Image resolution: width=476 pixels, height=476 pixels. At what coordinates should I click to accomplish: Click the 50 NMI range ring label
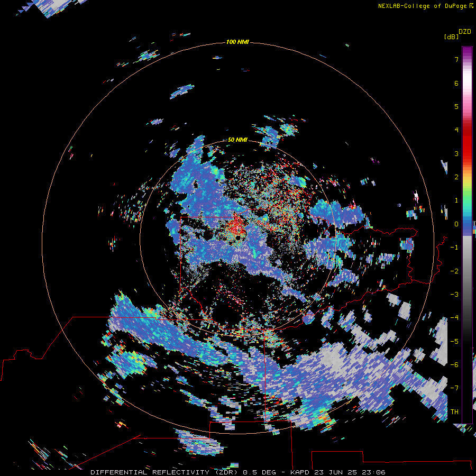coord(237,140)
